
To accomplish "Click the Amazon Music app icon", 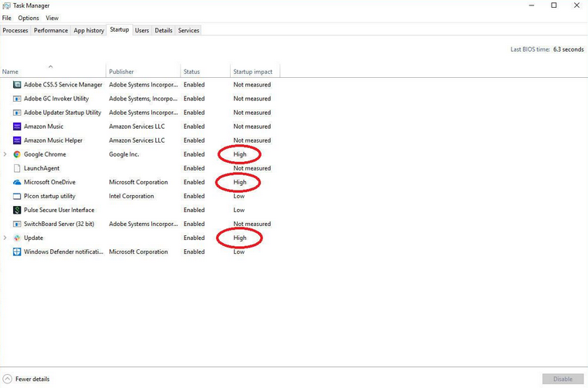I will click(x=17, y=127).
